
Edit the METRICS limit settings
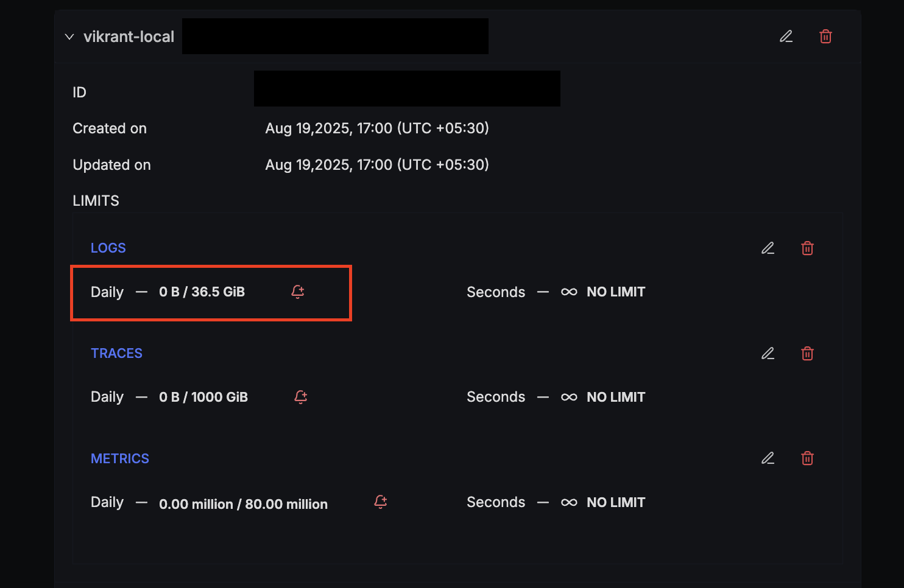[768, 458]
